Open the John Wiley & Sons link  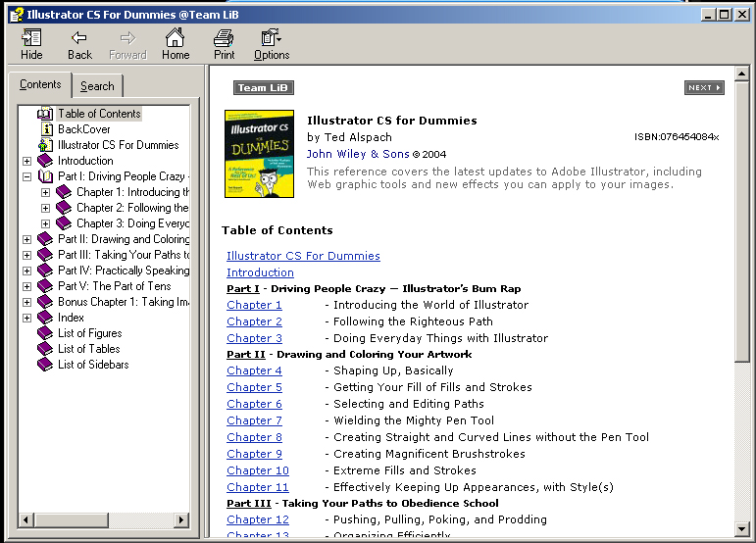tap(358, 154)
